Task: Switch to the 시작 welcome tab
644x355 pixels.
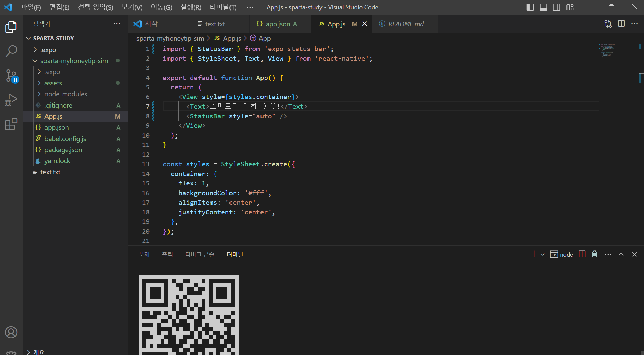Action: 158,24
